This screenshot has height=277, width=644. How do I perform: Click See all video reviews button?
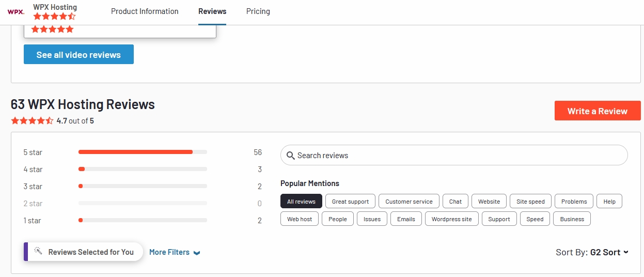(78, 54)
